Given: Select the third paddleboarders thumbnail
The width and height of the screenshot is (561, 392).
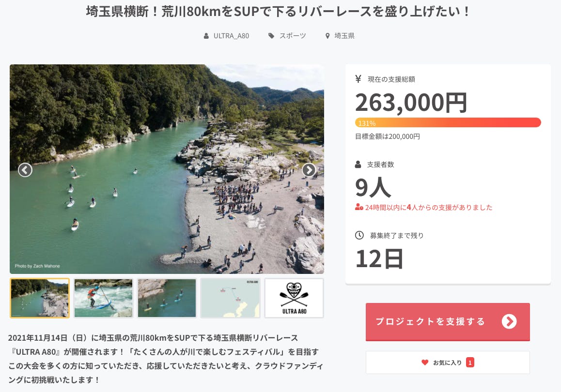Looking at the screenshot, I should [x=167, y=298].
